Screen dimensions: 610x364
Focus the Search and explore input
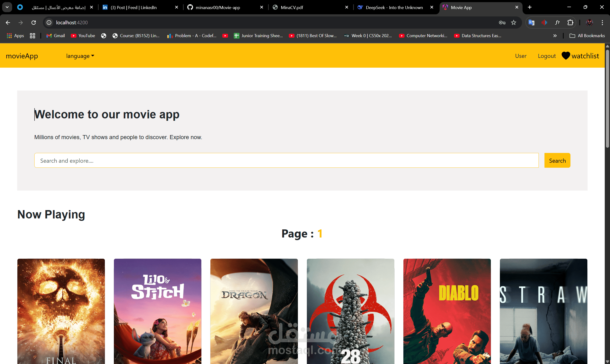point(286,160)
